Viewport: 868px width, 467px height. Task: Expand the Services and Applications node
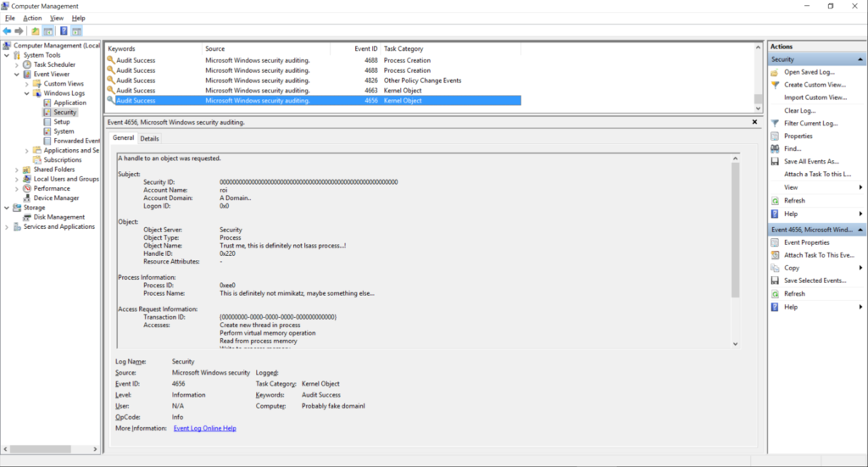(x=7, y=227)
